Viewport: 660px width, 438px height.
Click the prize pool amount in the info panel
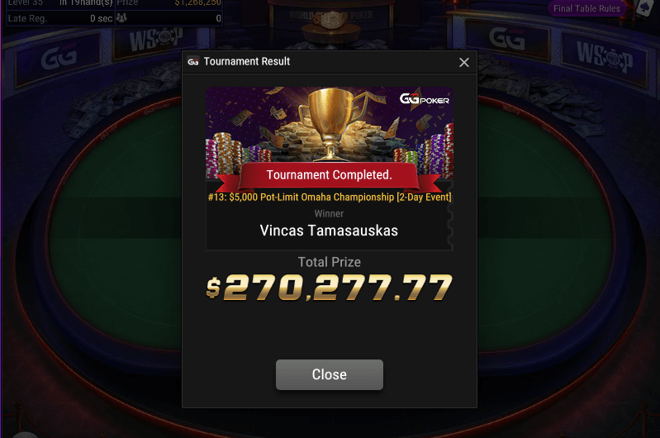(198, 3)
